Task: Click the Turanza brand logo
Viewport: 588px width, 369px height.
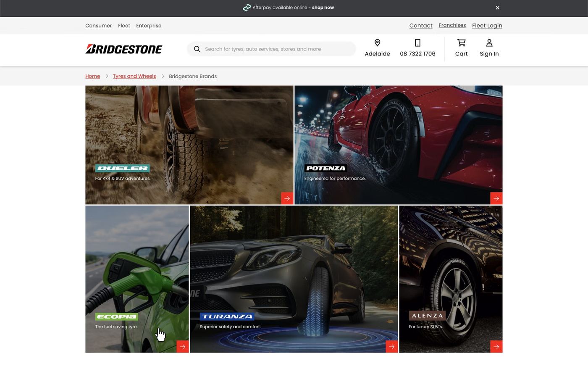Action: 227,316
